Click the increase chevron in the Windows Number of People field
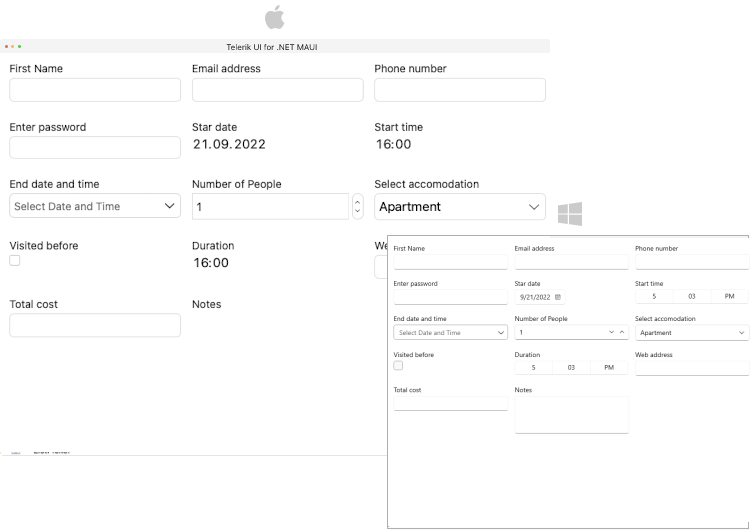The image size is (750, 532). pos(622,332)
